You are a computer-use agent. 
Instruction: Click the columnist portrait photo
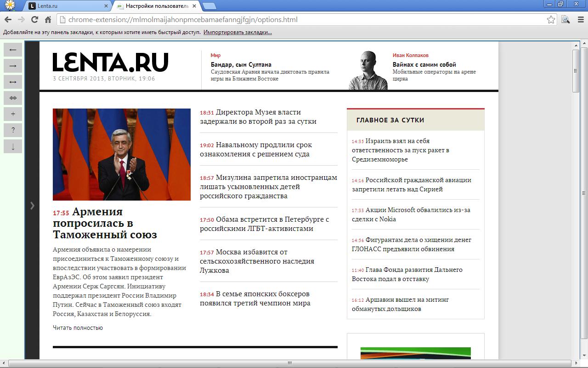[368, 70]
